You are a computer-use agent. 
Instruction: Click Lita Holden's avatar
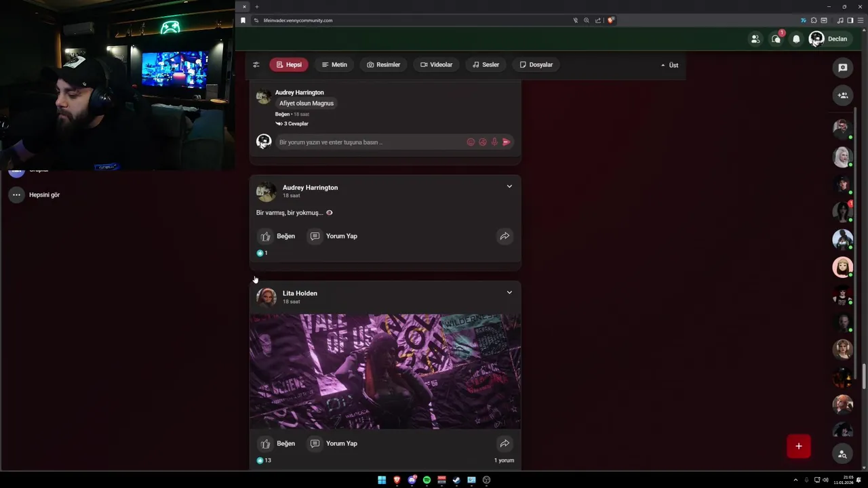pyautogui.click(x=266, y=297)
